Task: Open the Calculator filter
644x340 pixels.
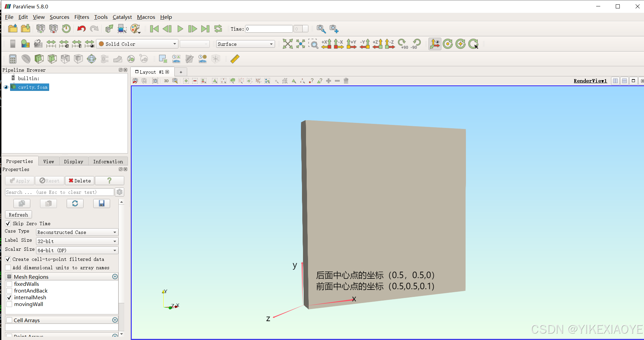Action: pos(13,59)
